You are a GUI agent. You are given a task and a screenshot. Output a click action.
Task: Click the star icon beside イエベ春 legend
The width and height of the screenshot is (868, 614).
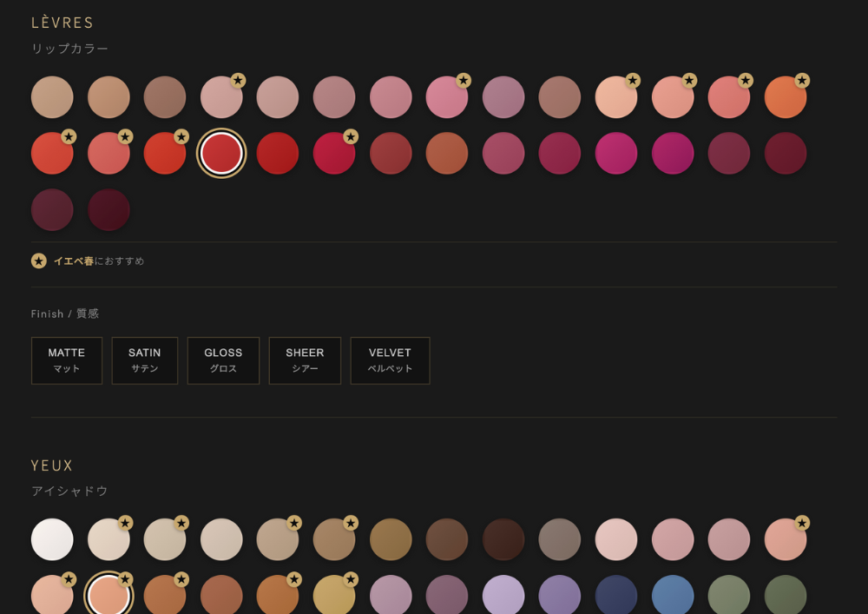point(39,261)
